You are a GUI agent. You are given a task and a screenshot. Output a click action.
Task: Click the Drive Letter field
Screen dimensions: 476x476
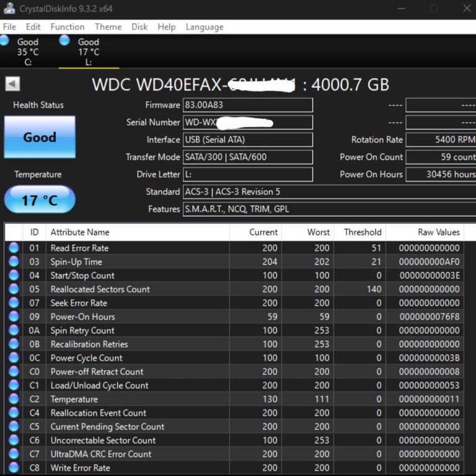pyautogui.click(x=248, y=174)
